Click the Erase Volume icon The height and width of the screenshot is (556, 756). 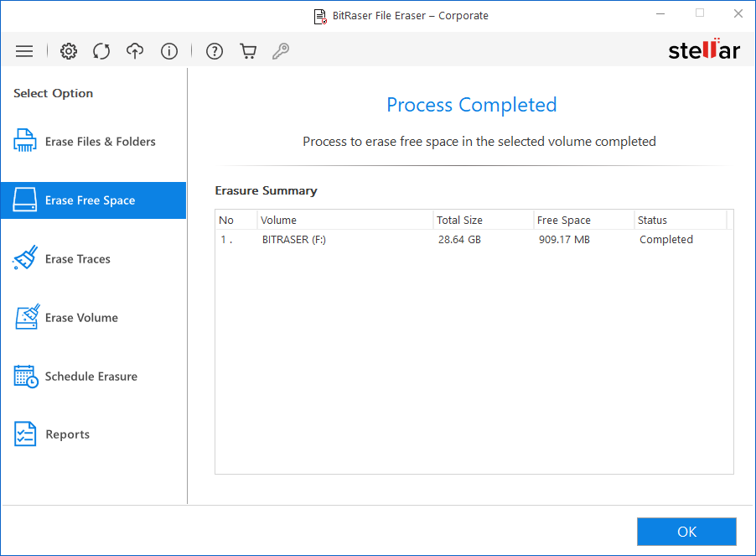tap(27, 317)
